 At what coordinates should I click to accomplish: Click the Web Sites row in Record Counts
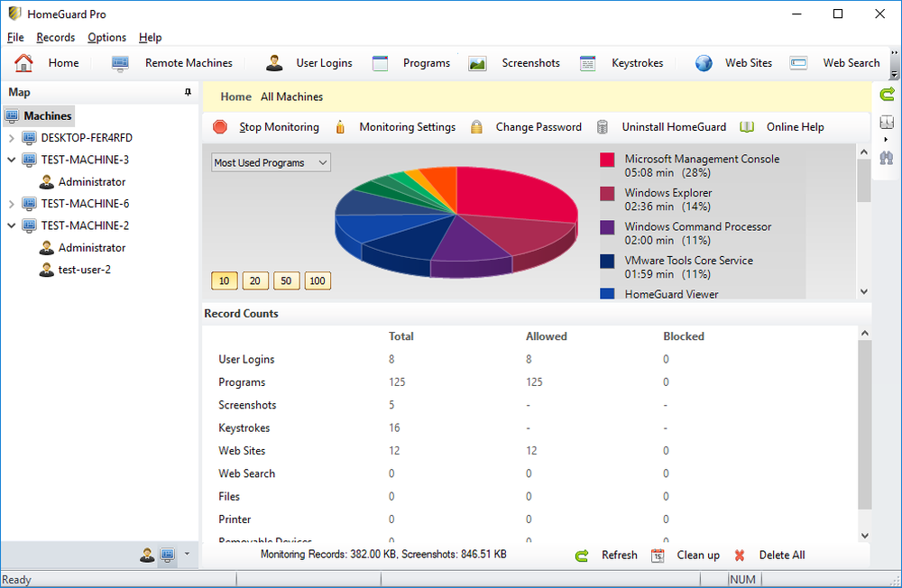click(x=529, y=451)
